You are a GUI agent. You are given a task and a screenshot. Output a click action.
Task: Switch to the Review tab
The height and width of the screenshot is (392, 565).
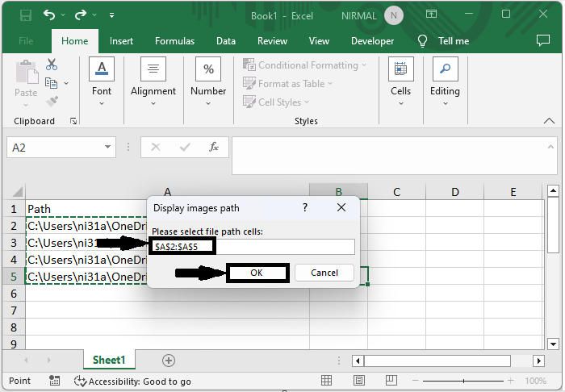(272, 41)
